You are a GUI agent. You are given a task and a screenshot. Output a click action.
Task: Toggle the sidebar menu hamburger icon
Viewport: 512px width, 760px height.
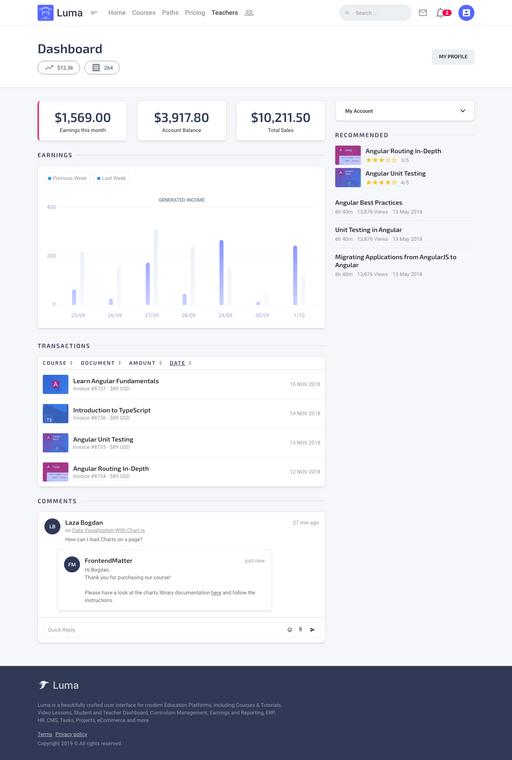[94, 13]
